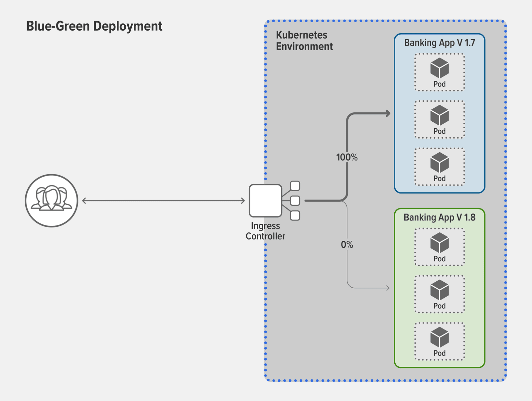Select the middle Pod icon of Banking App V 1.8
The image size is (532, 401).
pos(439,290)
